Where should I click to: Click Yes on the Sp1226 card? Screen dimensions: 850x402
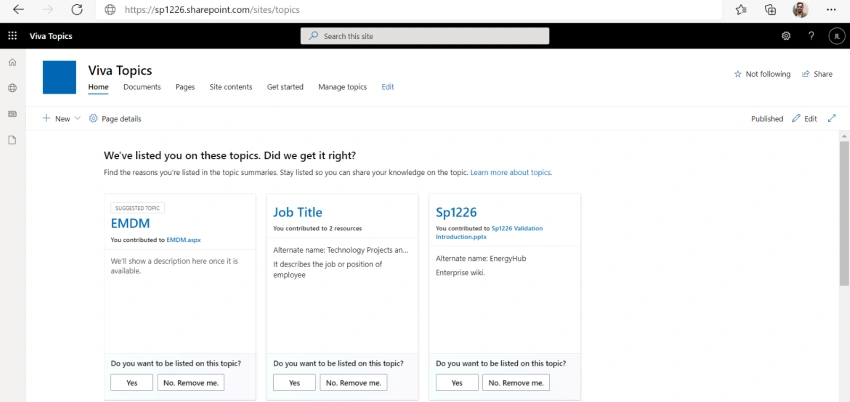click(457, 382)
